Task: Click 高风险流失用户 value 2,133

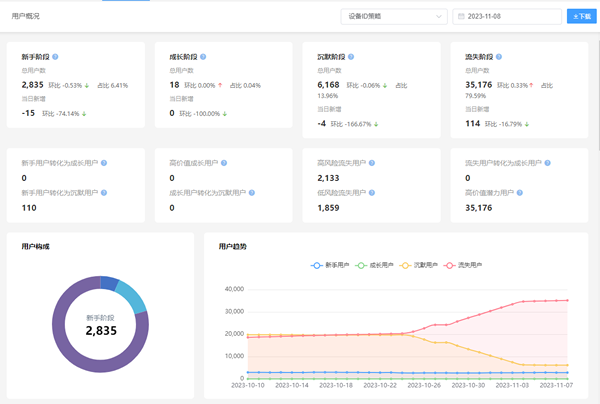Action: (x=328, y=178)
